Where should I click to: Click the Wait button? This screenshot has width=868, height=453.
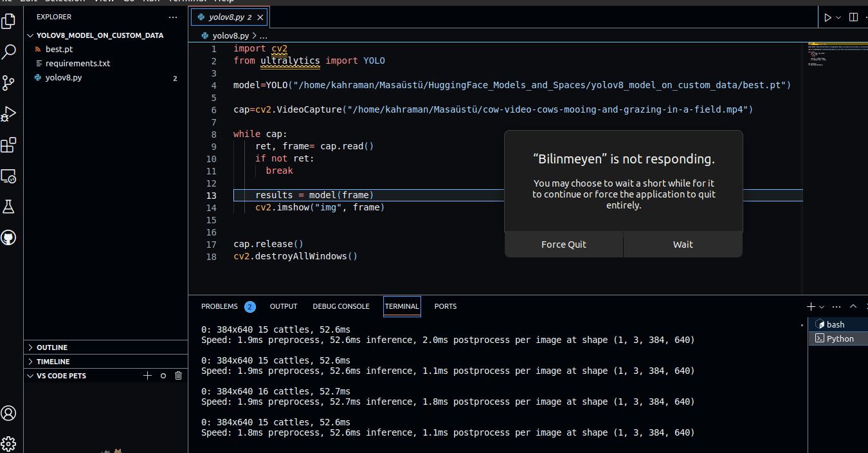coord(683,245)
